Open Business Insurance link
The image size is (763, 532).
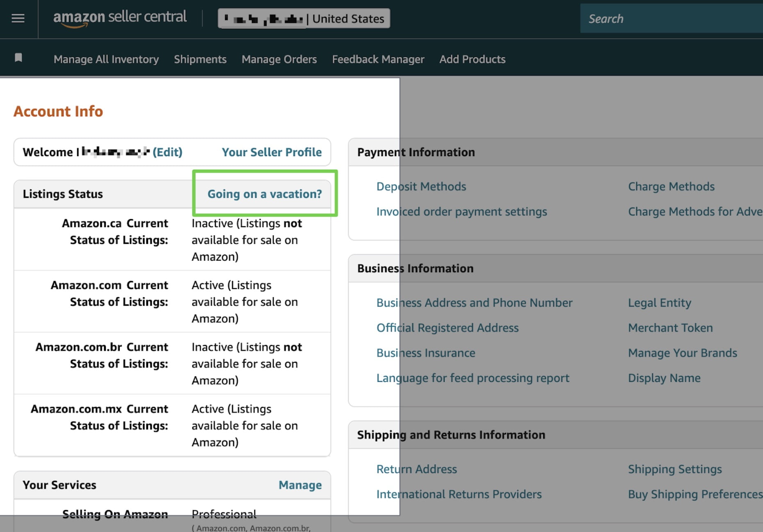tap(426, 352)
